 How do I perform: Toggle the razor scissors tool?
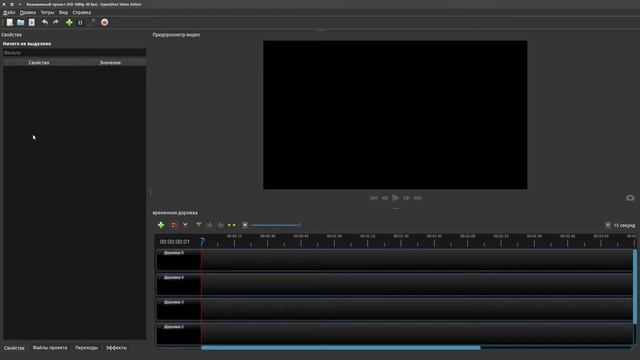point(185,225)
